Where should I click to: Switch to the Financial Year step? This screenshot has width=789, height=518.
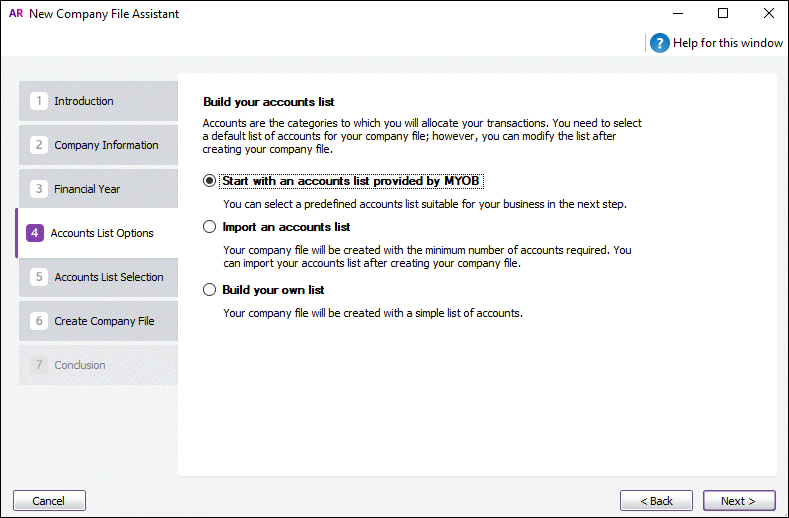(x=87, y=189)
